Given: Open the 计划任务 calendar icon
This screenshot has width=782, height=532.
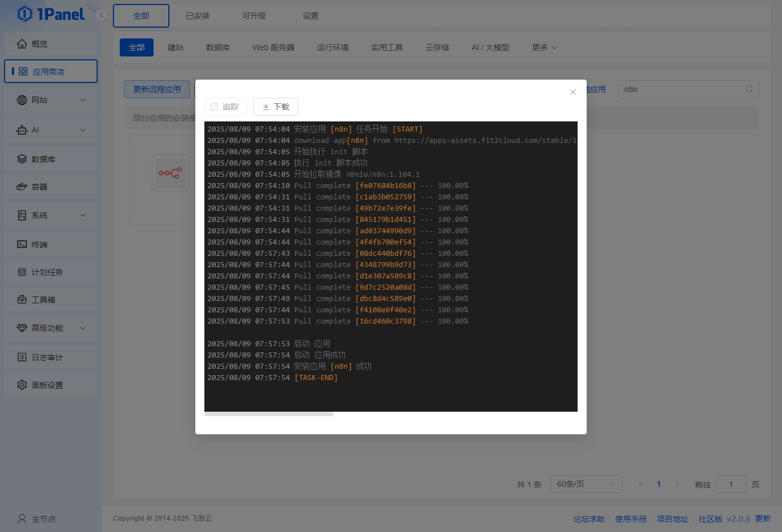Looking at the screenshot, I should click(x=22, y=272).
